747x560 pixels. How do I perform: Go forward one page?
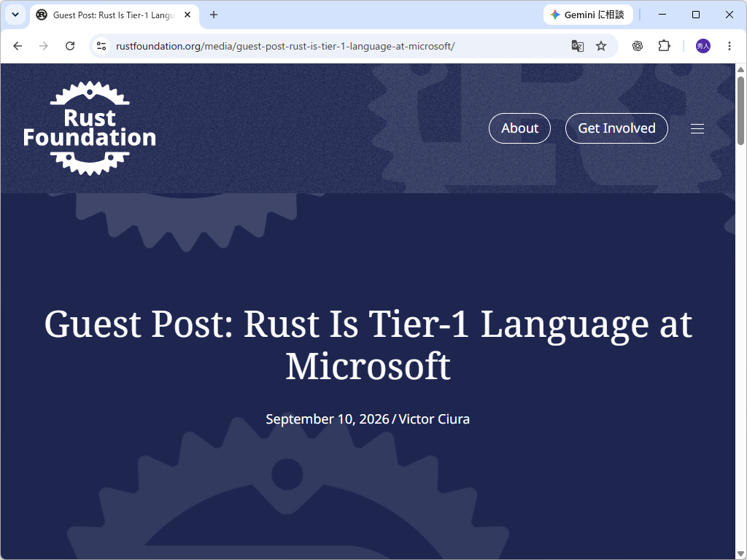[x=43, y=46]
